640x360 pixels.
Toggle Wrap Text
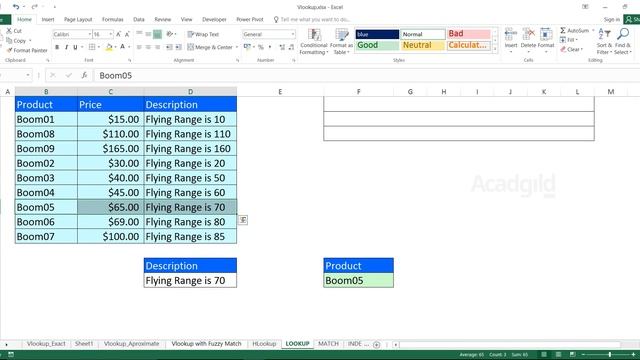203,34
